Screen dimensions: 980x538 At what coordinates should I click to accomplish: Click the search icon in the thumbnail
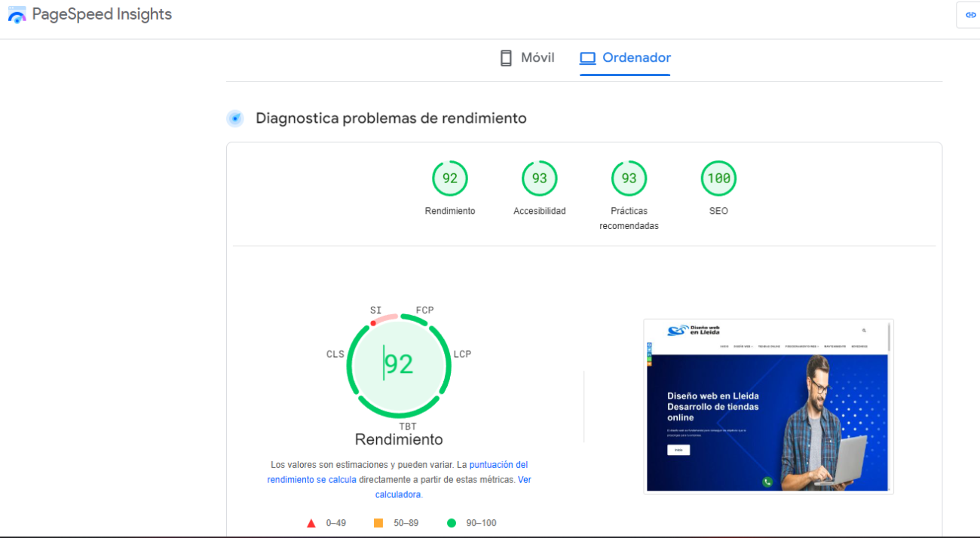(864, 330)
